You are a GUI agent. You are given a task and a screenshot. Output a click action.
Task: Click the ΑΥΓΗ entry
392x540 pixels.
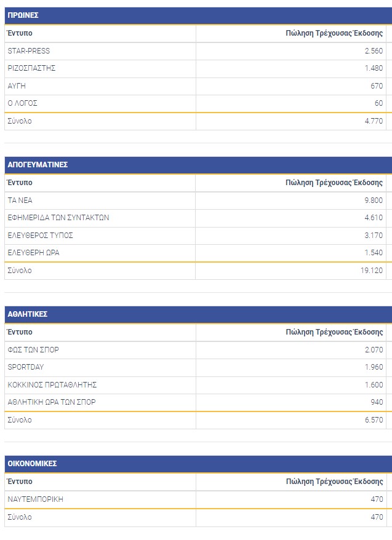[17, 86]
